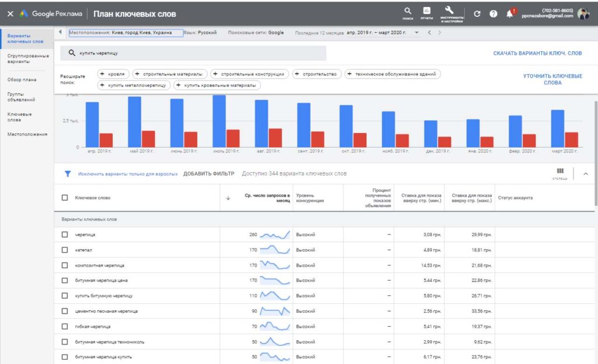Open the Help question mark icon

click(493, 13)
